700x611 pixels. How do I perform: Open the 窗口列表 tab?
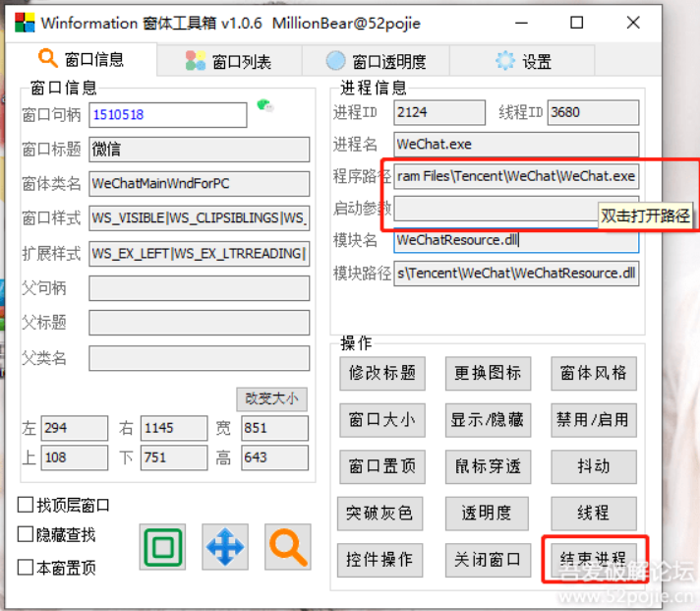coord(229,61)
